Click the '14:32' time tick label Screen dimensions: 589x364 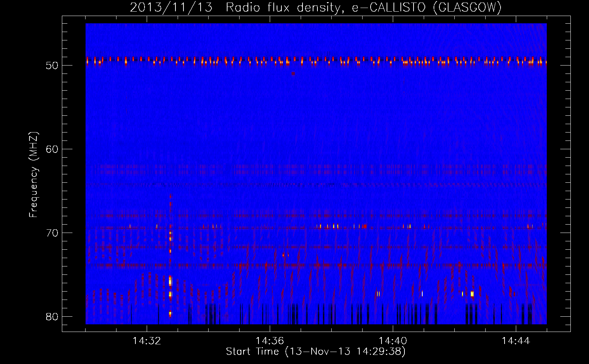[147, 341]
